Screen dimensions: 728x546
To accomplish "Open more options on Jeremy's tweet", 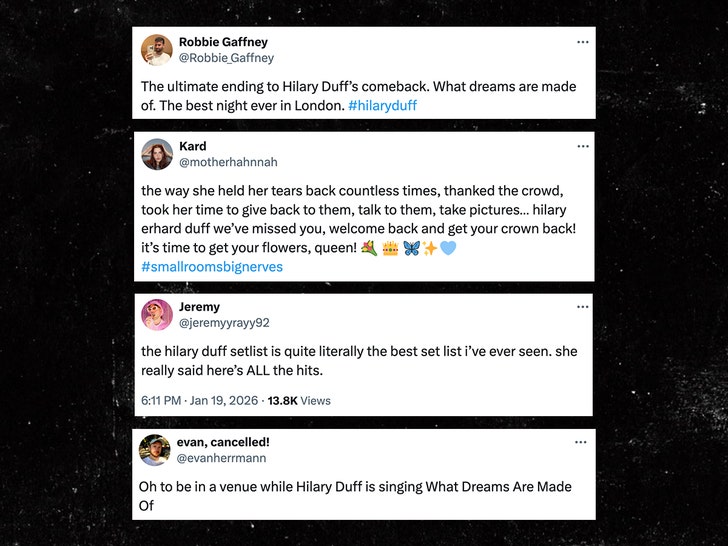I will point(582,307).
